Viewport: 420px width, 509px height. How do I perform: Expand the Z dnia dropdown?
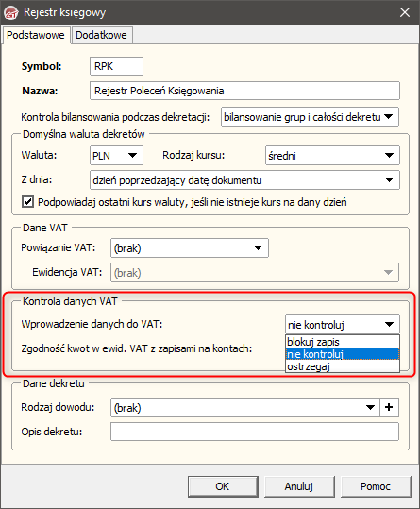click(x=244, y=179)
